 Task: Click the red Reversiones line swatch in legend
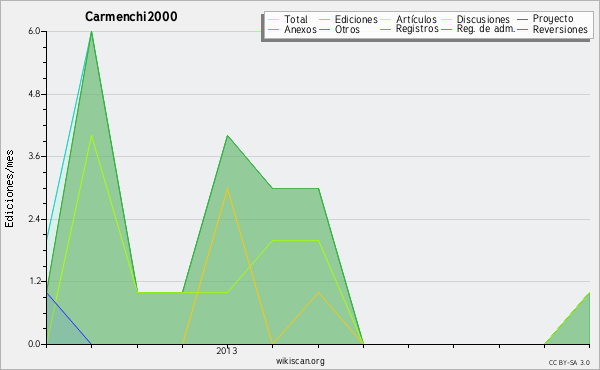click(522, 29)
